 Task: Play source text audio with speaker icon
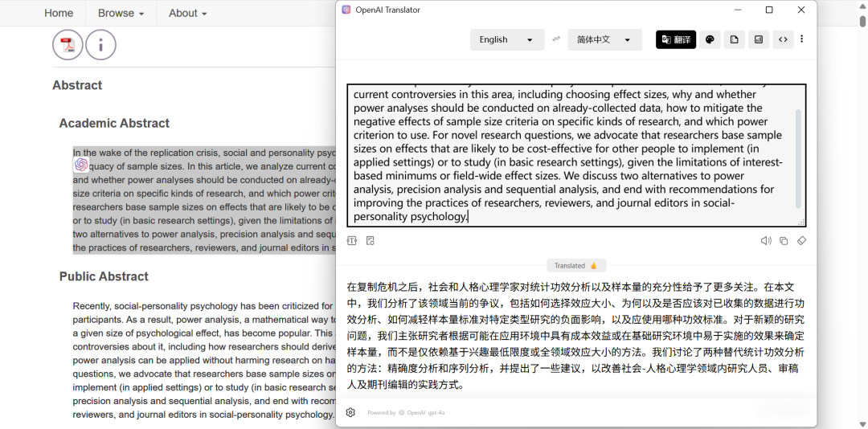(x=766, y=241)
